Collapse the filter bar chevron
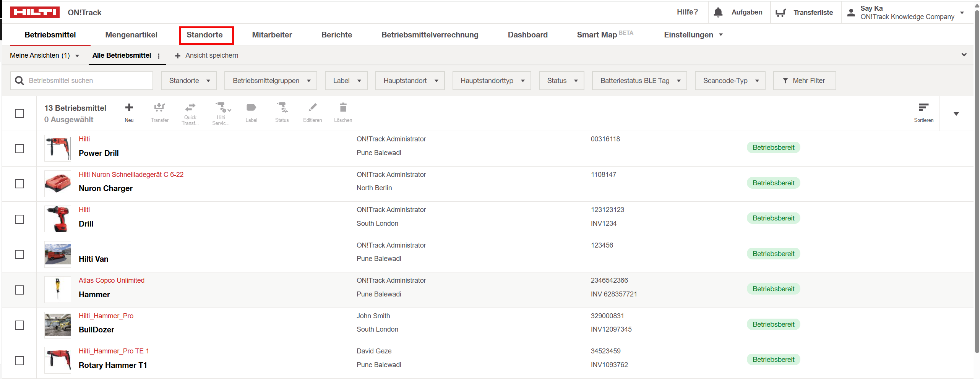The width and height of the screenshot is (980, 379). tap(964, 55)
